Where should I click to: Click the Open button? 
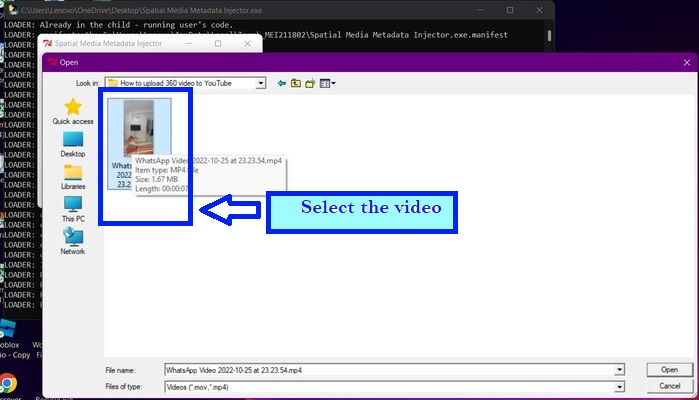(x=669, y=370)
